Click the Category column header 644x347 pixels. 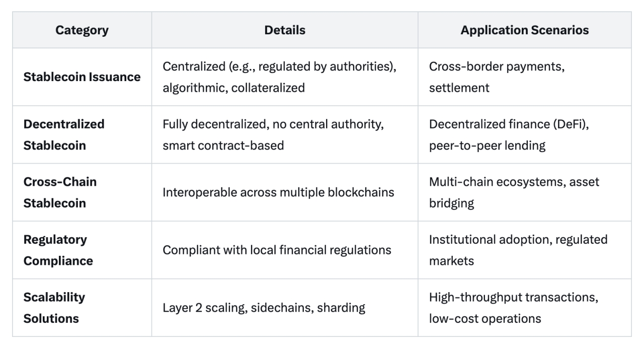(82, 30)
